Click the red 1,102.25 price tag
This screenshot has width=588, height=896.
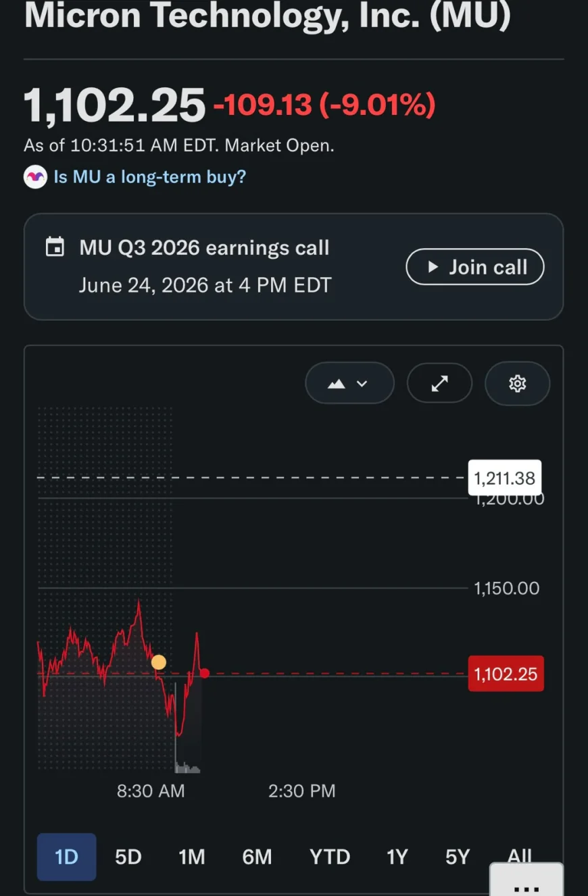pos(506,674)
